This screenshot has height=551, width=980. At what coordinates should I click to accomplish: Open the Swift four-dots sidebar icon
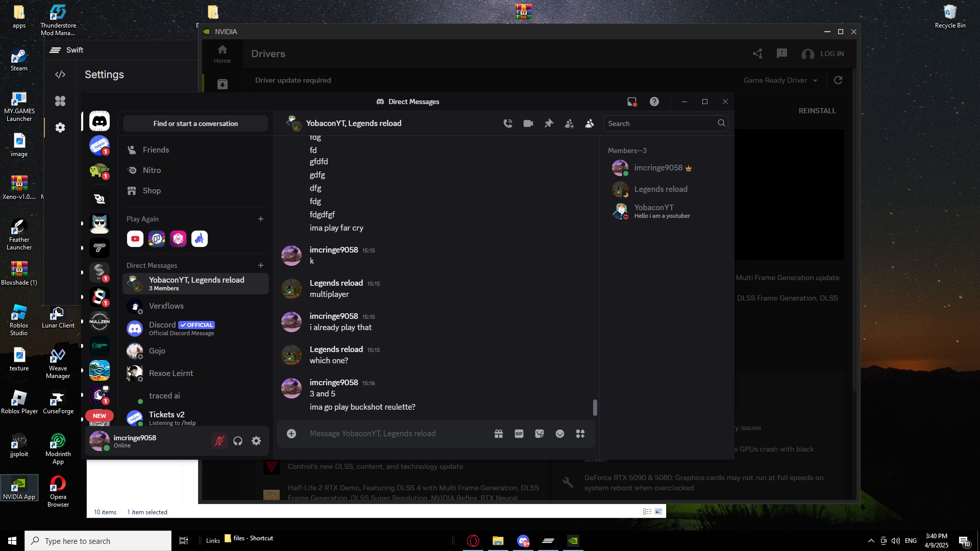(60, 101)
